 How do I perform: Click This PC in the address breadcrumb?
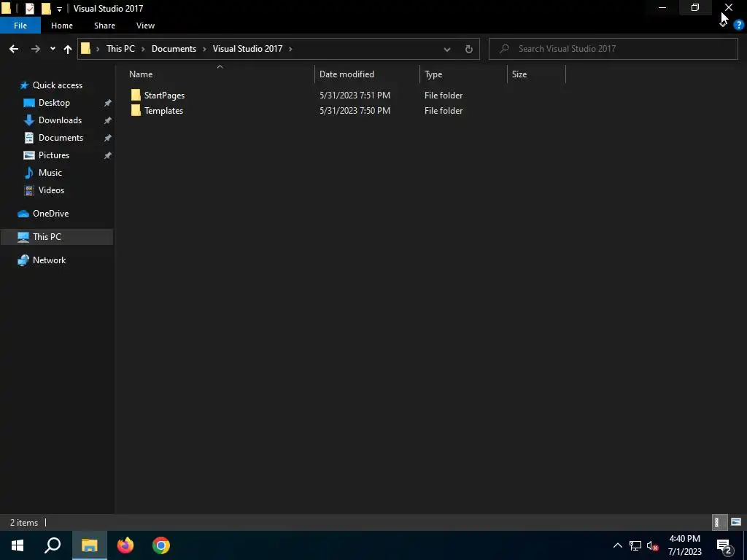point(120,49)
